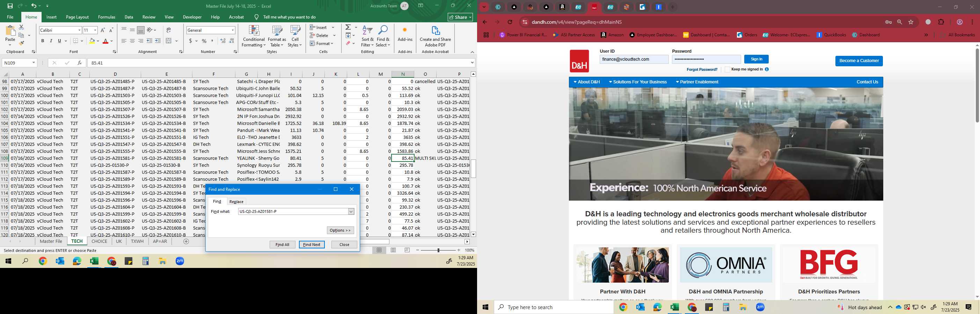Open Zoom from the left taskbar
980x314 pixels.
pyautogui.click(x=180, y=261)
